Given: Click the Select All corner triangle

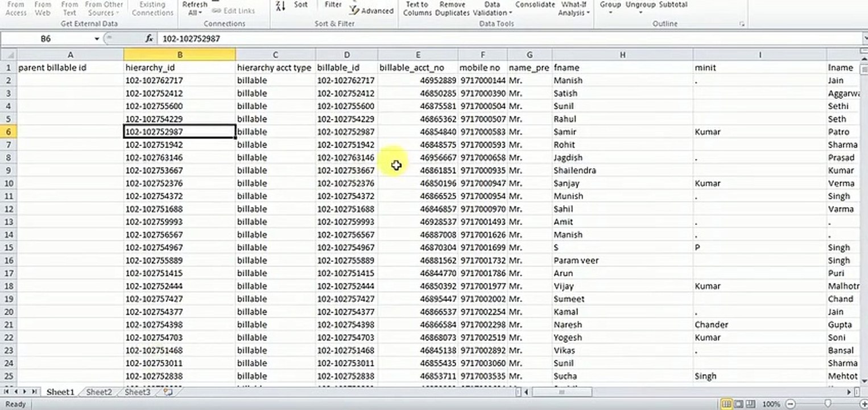Looking at the screenshot, I should coord(9,55).
